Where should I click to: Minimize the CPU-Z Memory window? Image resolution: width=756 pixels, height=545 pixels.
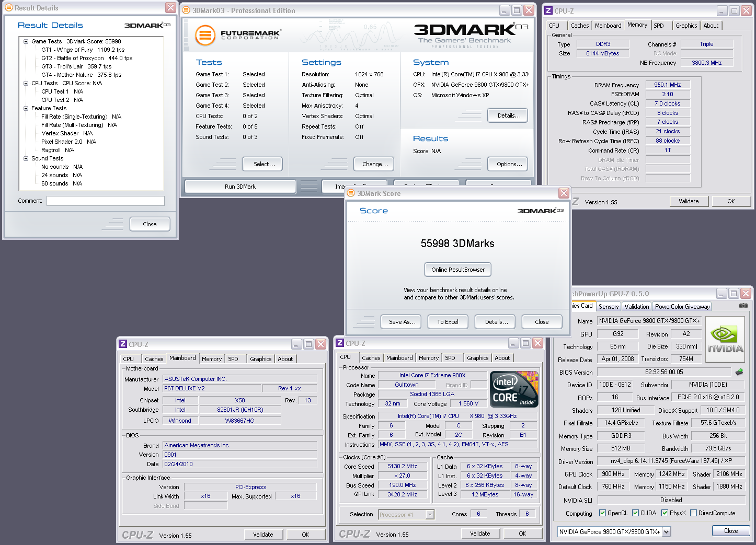click(722, 10)
